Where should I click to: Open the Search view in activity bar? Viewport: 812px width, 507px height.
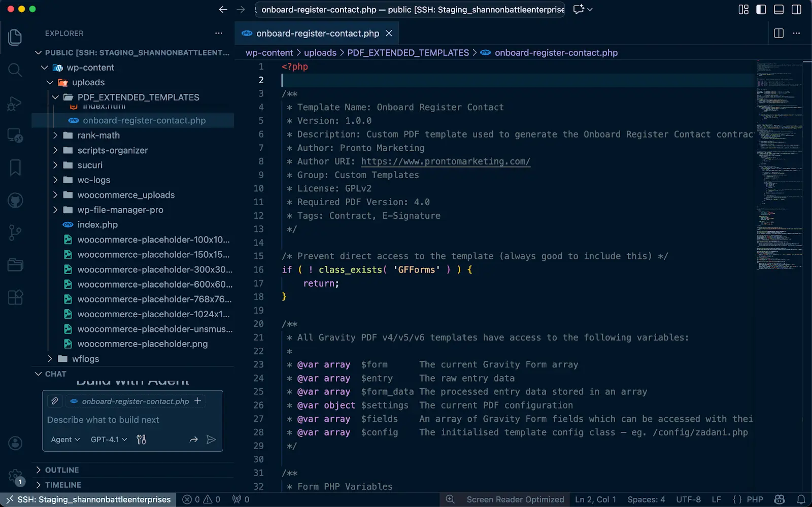click(15, 70)
